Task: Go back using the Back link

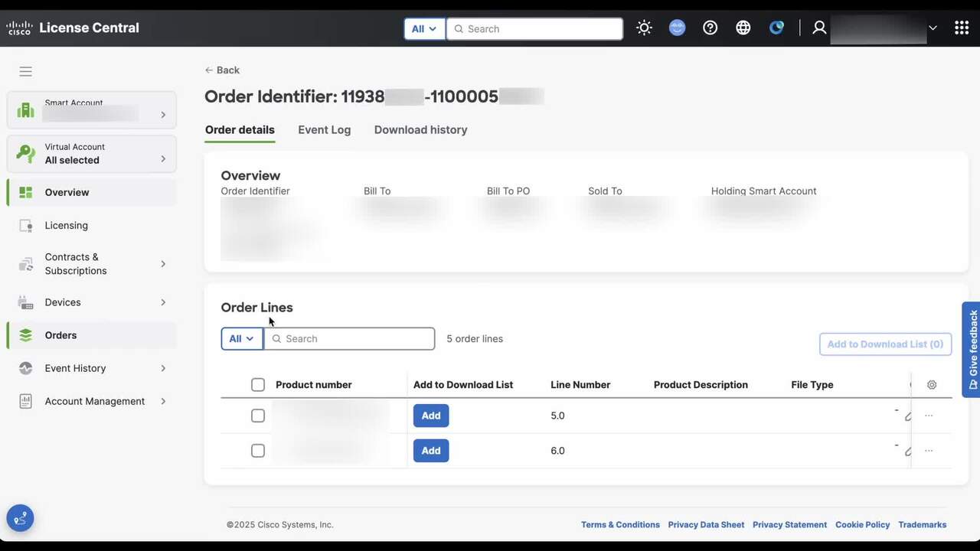Action: click(222, 70)
